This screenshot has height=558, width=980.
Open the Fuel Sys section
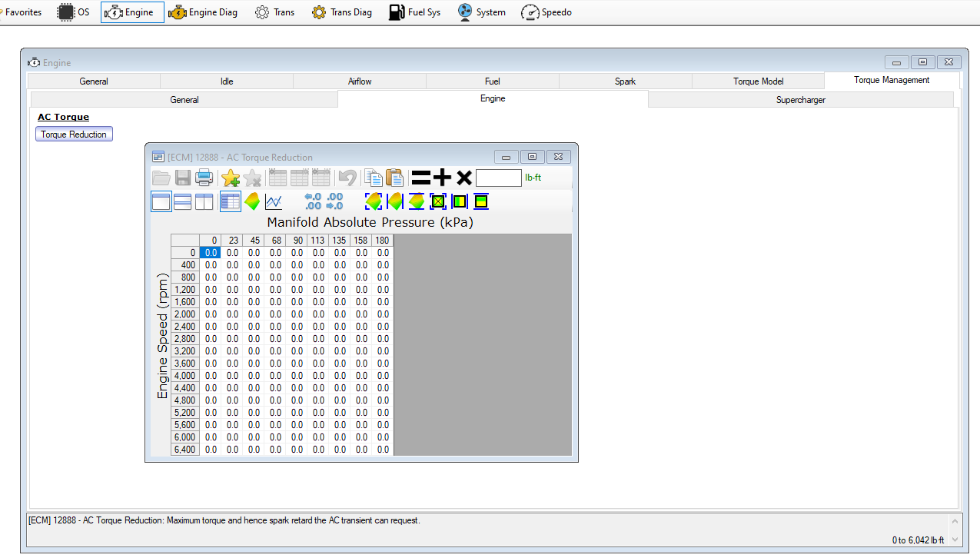click(x=415, y=12)
